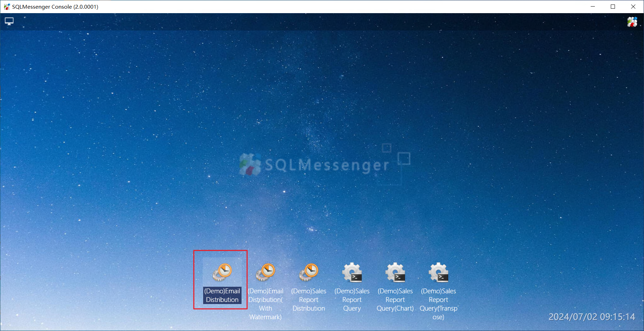Select the (Demo)Sales Report Query icon
The image size is (644, 331).
pyautogui.click(x=352, y=272)
